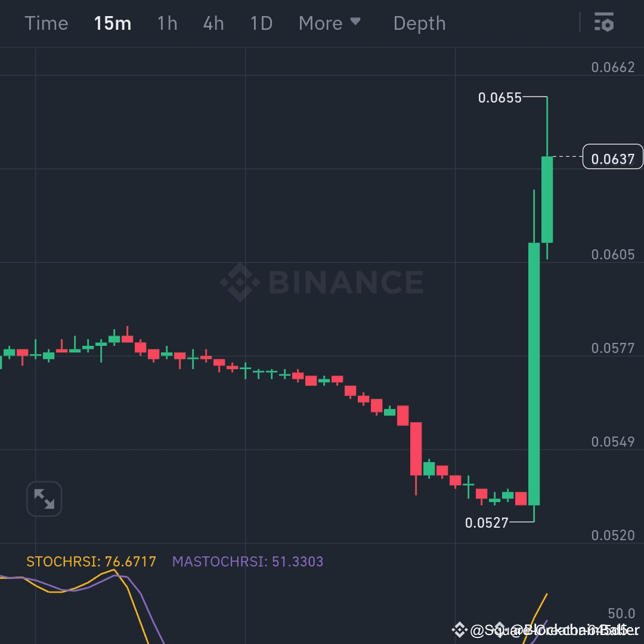Switch to the Depth view

coord(419,23)
